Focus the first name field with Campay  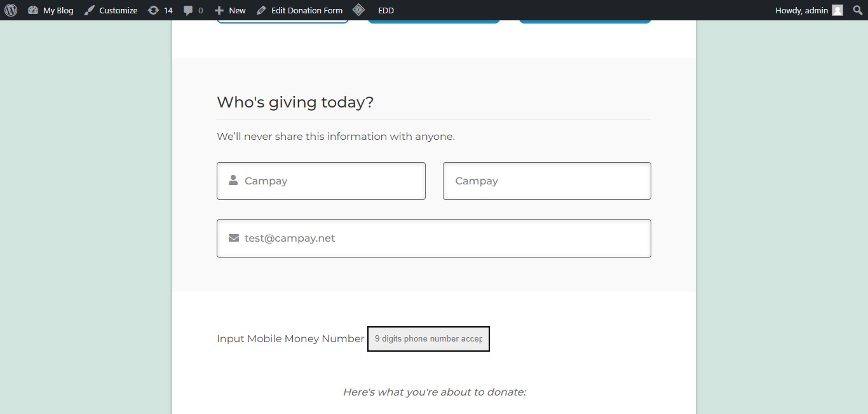[321, 181]
